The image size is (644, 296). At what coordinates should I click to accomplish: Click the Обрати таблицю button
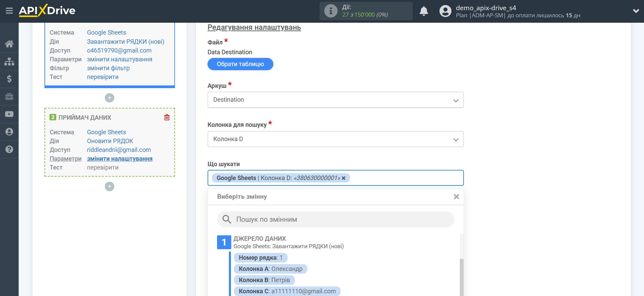240,64
